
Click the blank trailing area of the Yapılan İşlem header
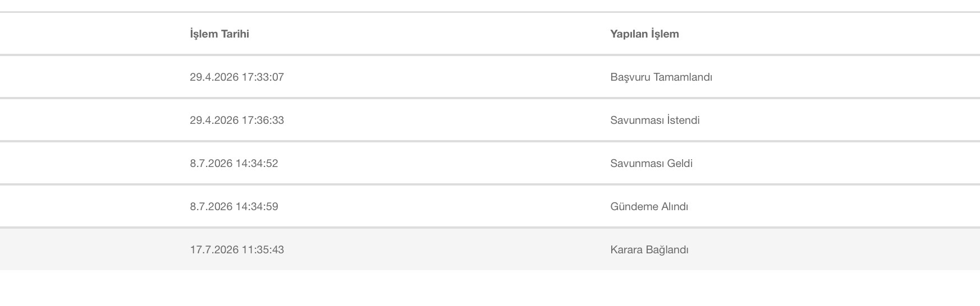831,34
